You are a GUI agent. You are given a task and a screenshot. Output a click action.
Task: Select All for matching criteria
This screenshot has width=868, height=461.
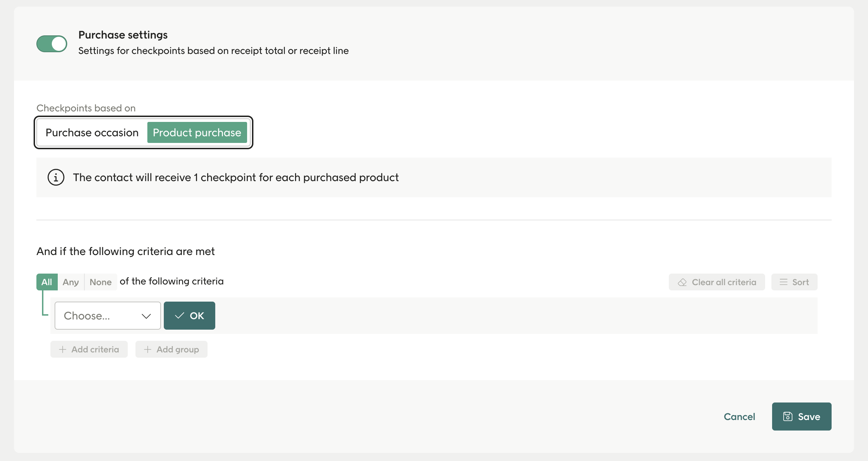pyautogui.click(x=47, y=282)
